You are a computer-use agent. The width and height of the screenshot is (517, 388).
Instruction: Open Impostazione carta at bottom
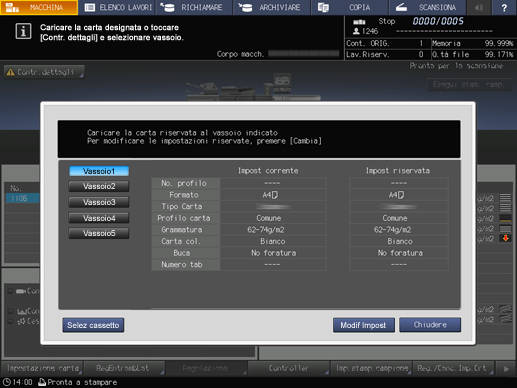click(x=42, y=368)
